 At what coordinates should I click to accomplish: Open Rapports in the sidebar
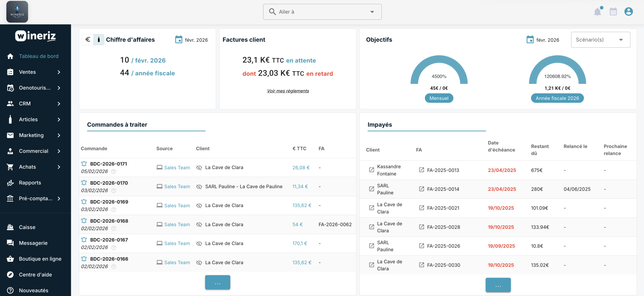click(30, 183)
